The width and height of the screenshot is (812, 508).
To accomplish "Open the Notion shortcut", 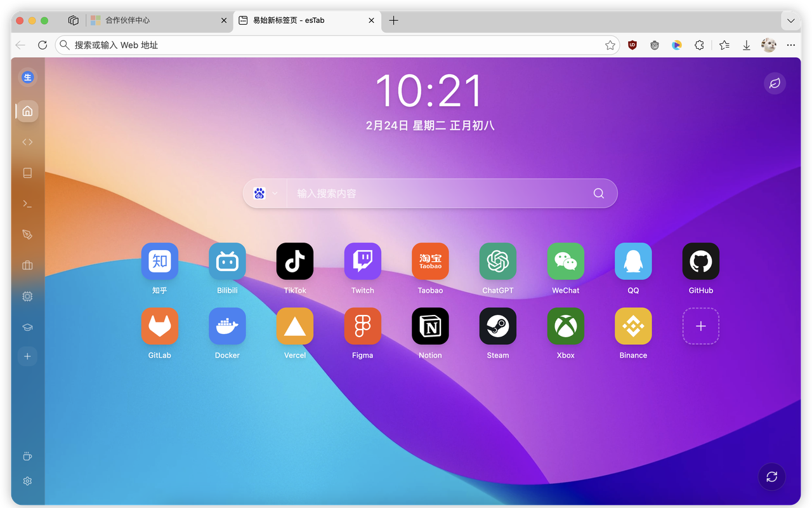I will pos(430,326).
